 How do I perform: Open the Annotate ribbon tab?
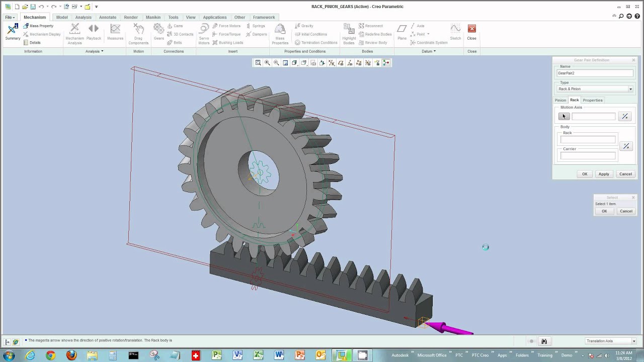click(x=108, y=17)
